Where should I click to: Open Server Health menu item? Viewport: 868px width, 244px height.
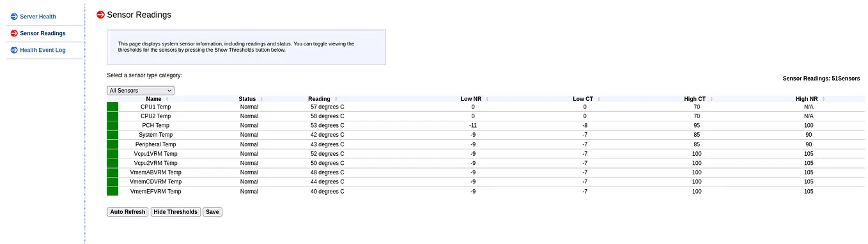click(38, 17)
